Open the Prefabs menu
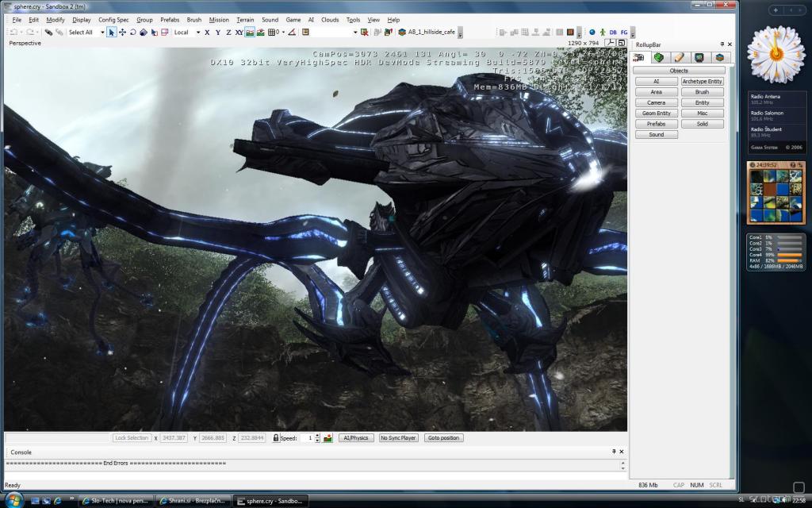The height and width of the screenshot is (508, 812). [170, 20]
